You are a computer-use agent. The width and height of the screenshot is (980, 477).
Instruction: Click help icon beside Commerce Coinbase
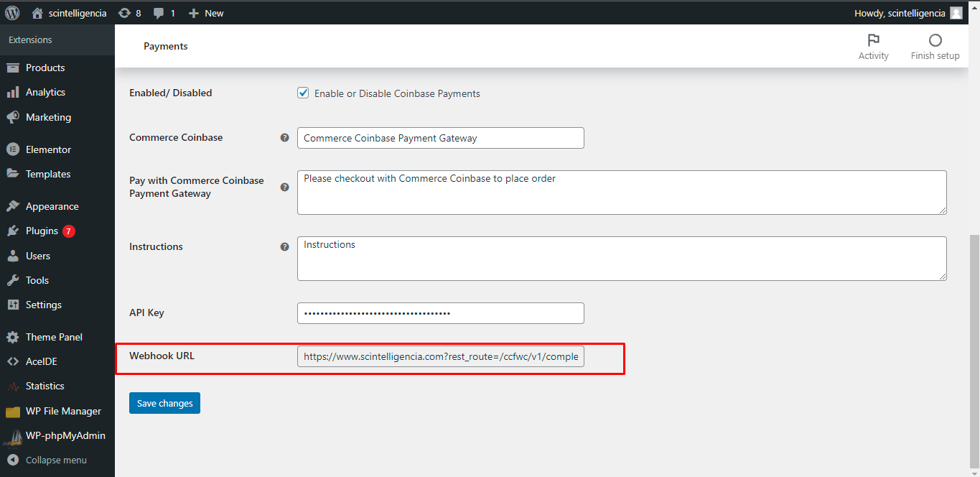284,137
